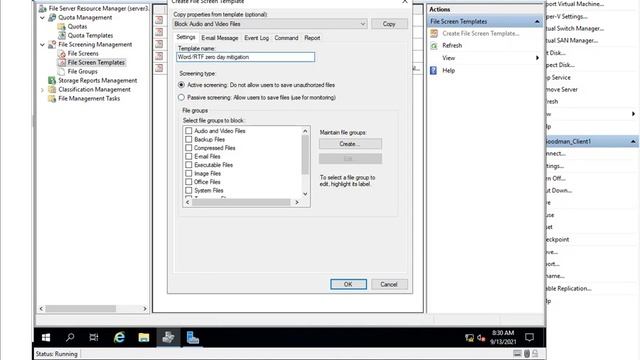The height and width of the screenshot is (360, 640).
Task: Click the Create File Screen Template action icon
Action: 434,33
